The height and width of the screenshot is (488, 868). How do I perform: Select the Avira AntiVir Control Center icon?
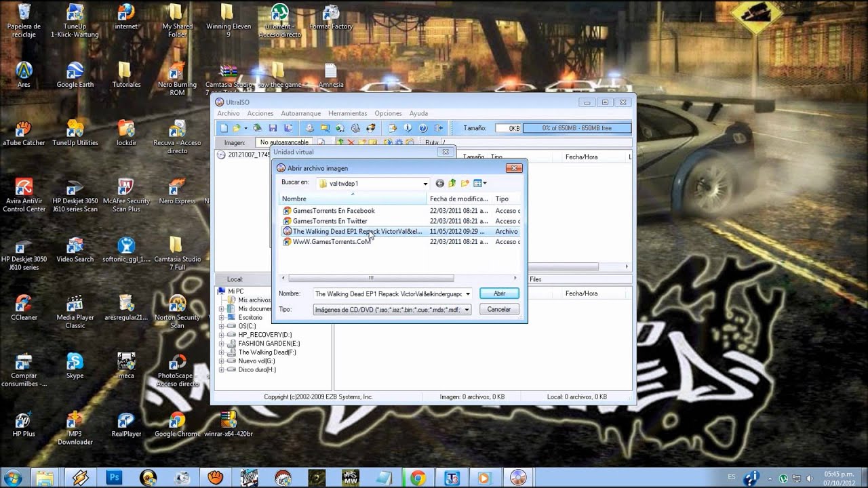[x=24, y=195]
